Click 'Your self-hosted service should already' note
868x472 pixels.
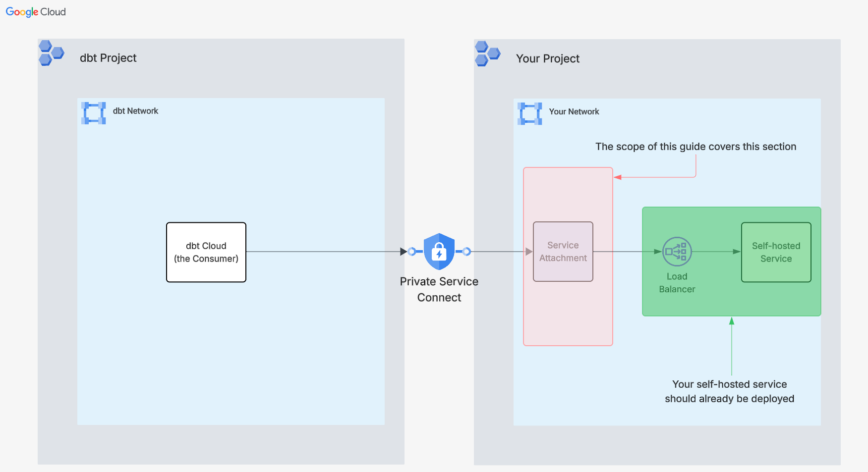729,391
